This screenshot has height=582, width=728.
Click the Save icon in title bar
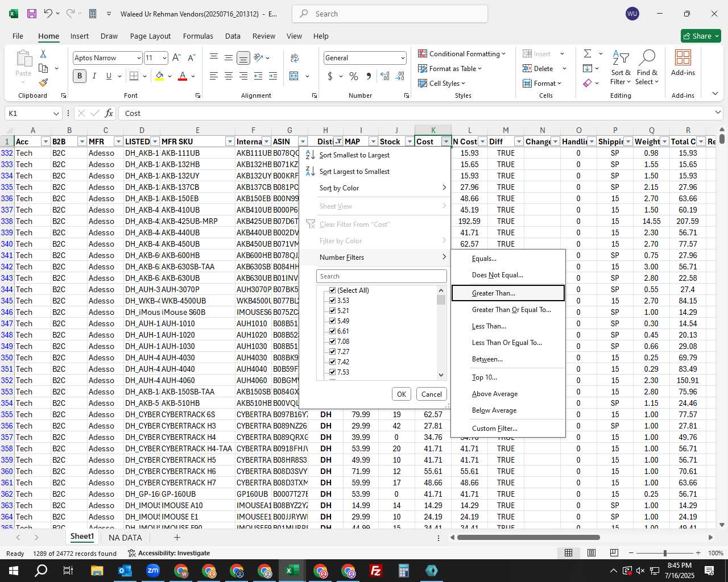[32, 14]
